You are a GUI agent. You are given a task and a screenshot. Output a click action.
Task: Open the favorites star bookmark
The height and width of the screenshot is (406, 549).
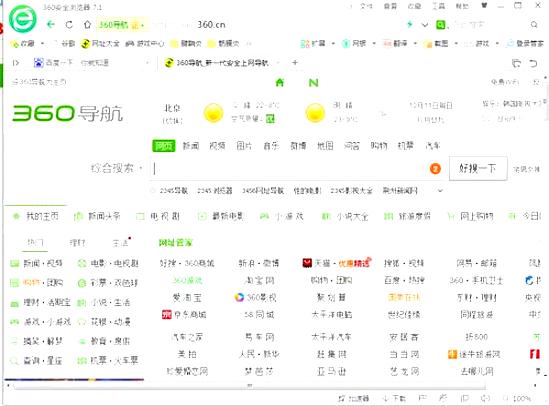pyautogui.click(x=23, y=44)
